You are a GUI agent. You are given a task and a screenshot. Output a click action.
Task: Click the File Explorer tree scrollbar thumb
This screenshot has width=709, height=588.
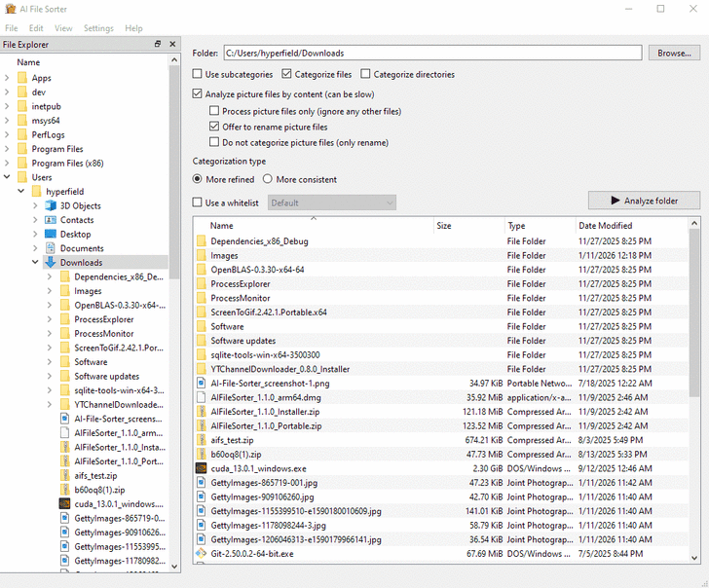pos(174,171)
